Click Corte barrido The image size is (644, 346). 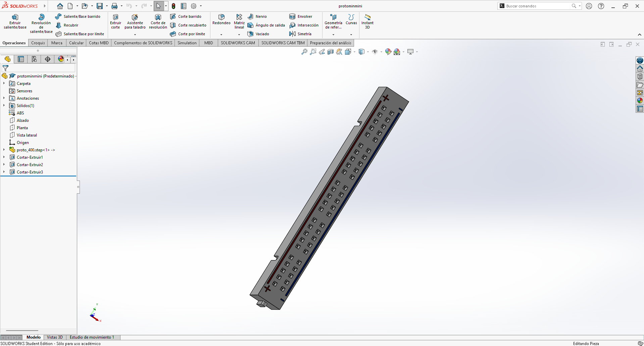pyautogui.click(x=186, y=16)
